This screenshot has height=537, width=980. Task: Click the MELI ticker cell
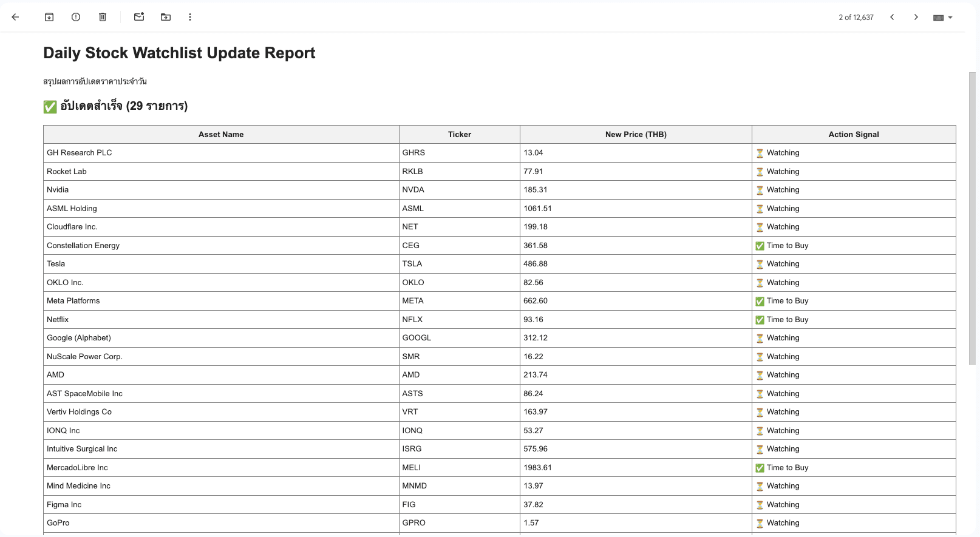pos(460,468)
